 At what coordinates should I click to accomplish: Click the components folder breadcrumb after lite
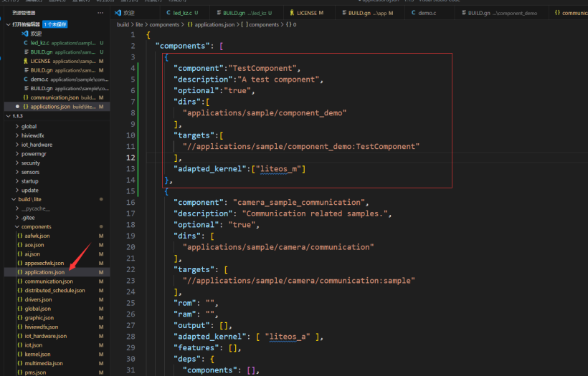click(164, 24)
